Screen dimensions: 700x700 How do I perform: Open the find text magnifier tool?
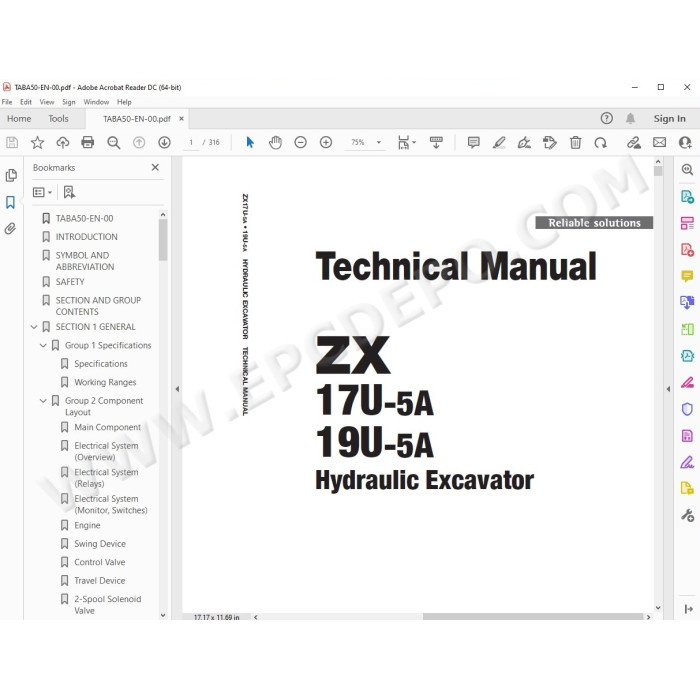pyautogui.click(x=113, y=142)
